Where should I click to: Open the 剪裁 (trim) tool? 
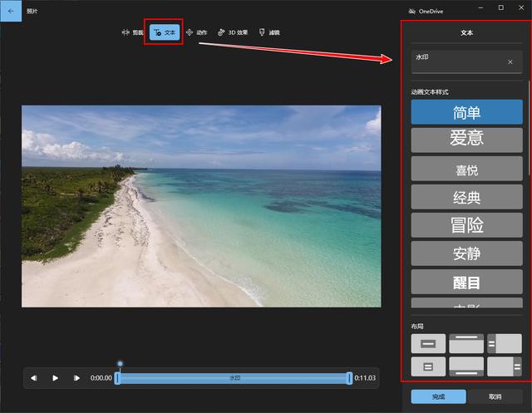click(x=133, y=32)
